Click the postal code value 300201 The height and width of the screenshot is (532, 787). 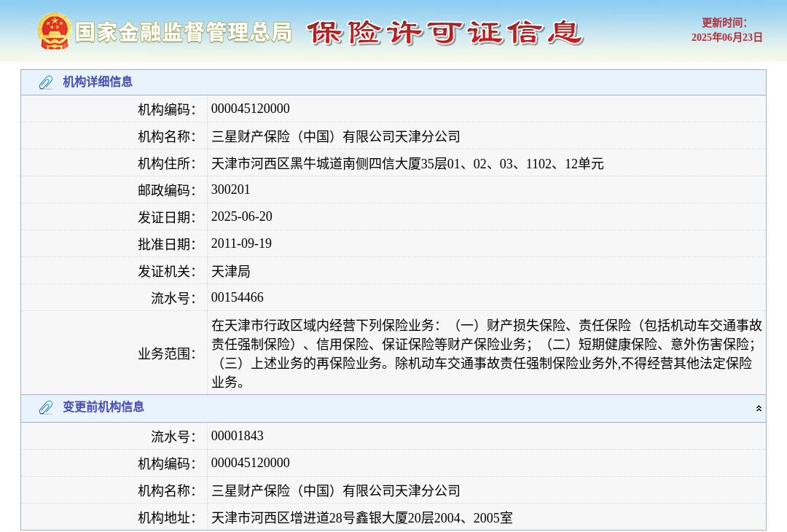[x=230, y=189]
